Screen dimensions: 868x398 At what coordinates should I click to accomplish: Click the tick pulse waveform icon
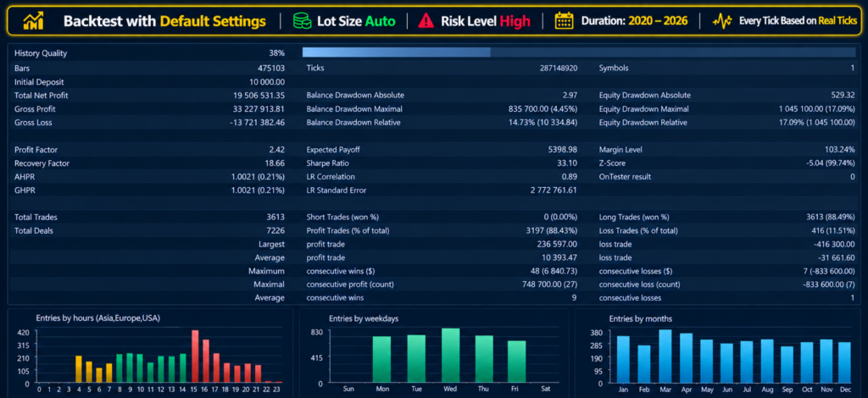[x=722, y=21]
